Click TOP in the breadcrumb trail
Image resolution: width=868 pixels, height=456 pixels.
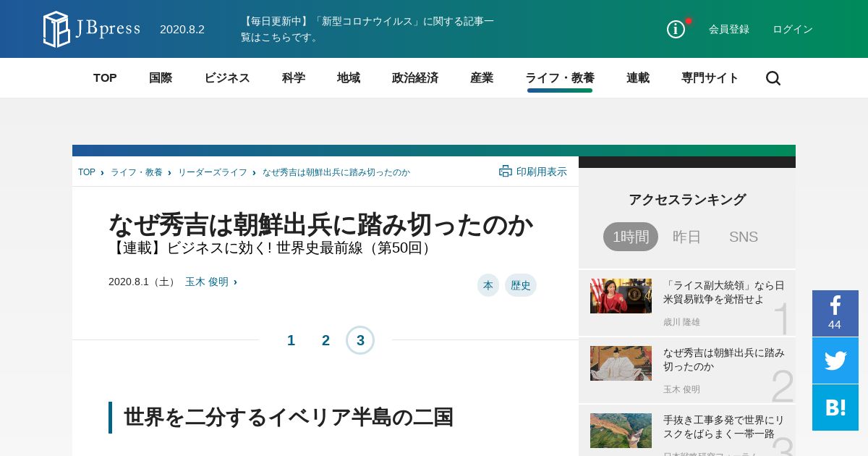87,172
